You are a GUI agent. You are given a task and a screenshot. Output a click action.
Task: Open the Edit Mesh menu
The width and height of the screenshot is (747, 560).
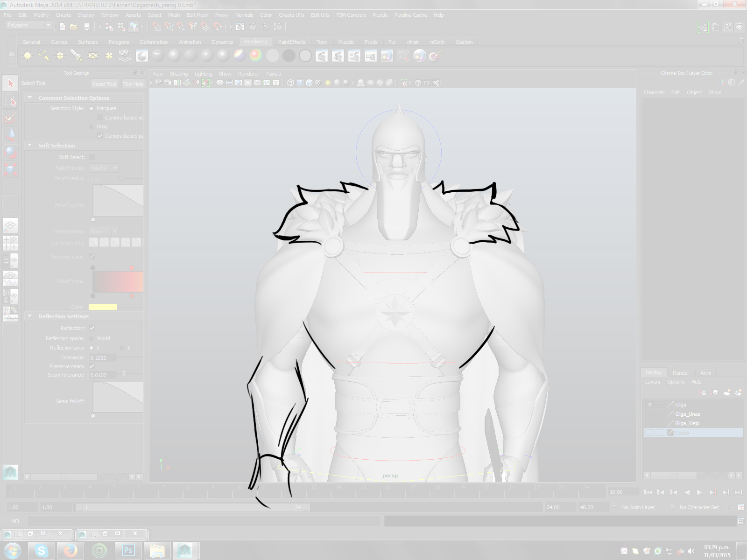(197, 15)
